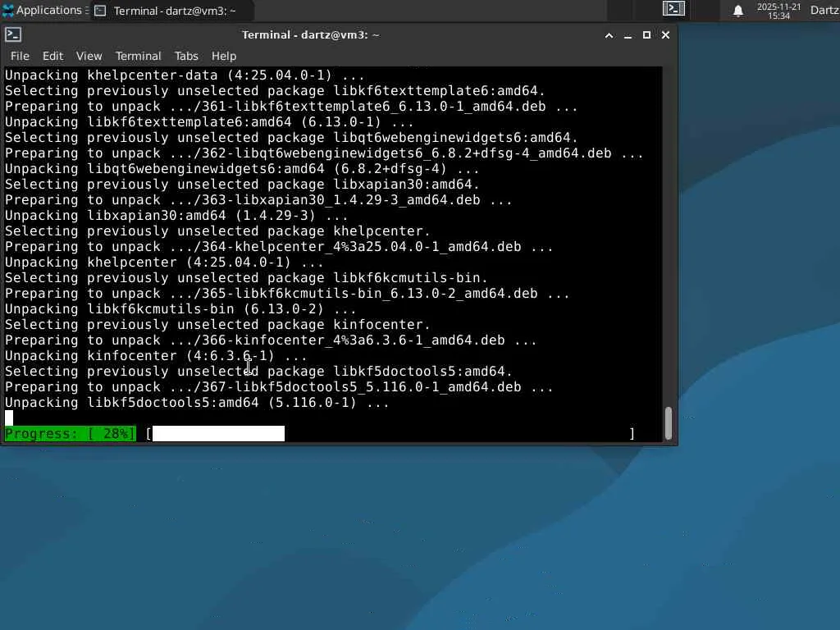
Task: Click line selecting package libkf6texttemplate6:amd64
Action: tap(275, 90)
